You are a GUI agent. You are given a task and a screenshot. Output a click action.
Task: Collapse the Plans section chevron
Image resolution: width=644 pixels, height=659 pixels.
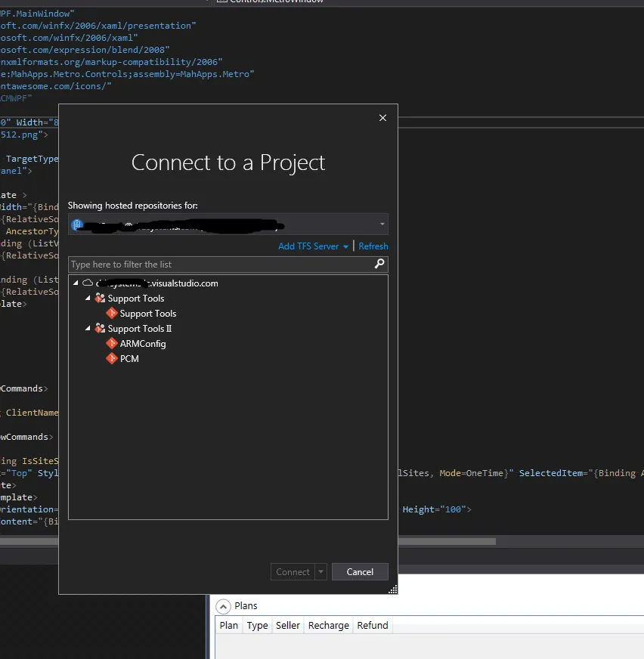coord(223,606)
